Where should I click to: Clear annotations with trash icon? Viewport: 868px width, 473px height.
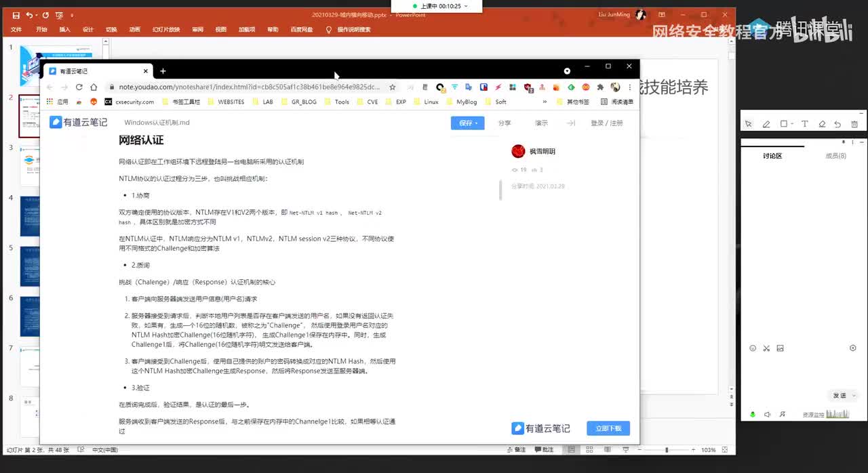pos(854,124)
